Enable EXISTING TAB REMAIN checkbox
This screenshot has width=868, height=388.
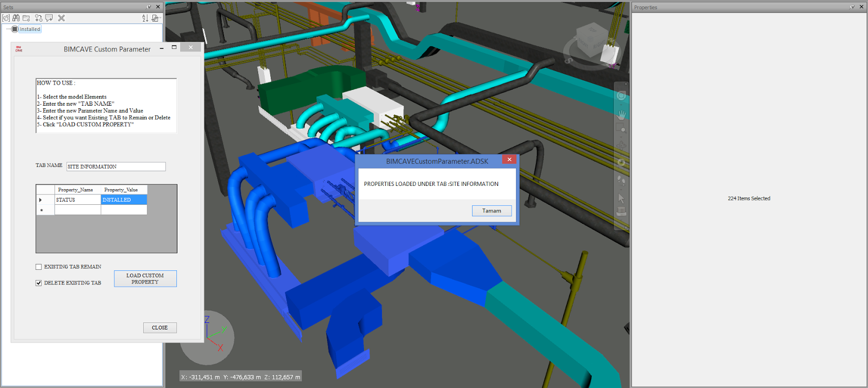(39, 267)
